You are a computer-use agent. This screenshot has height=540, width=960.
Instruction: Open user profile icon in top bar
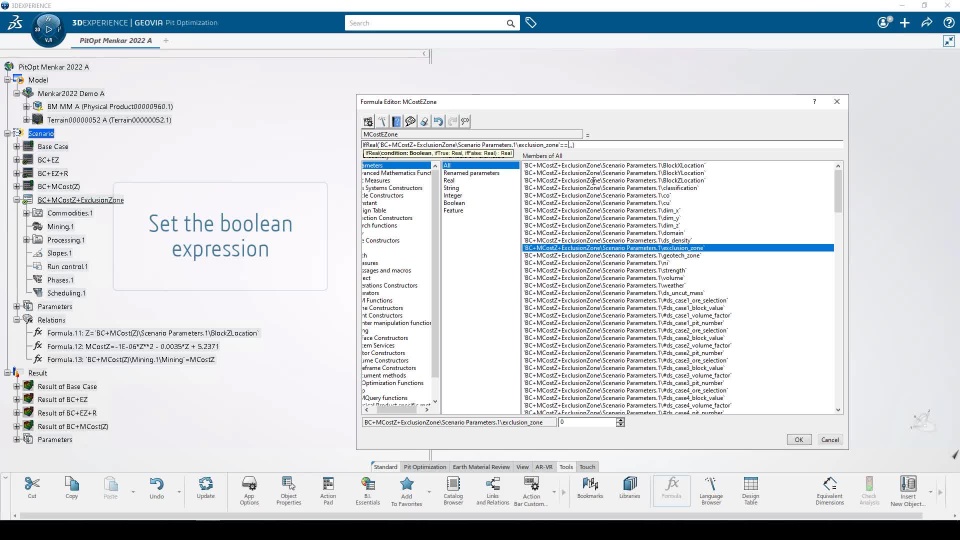884,23
